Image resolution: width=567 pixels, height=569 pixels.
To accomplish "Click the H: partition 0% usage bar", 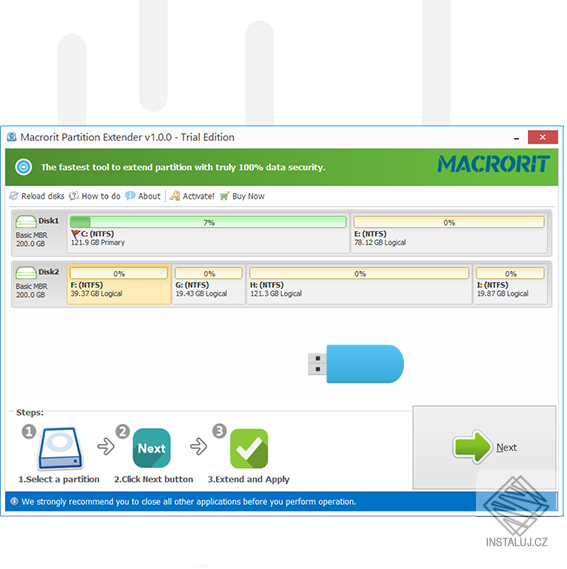I will click(359, 273).
